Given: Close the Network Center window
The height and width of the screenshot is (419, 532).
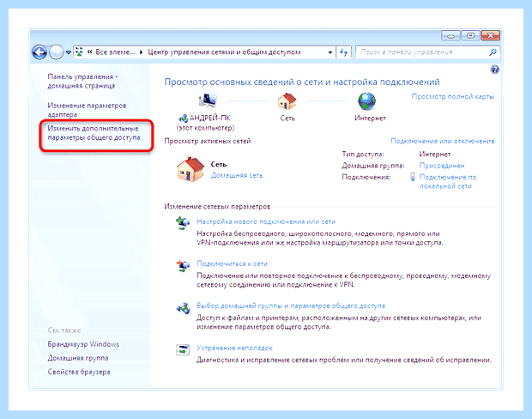Looking at the screenshot, I should (x=491, y=35).
